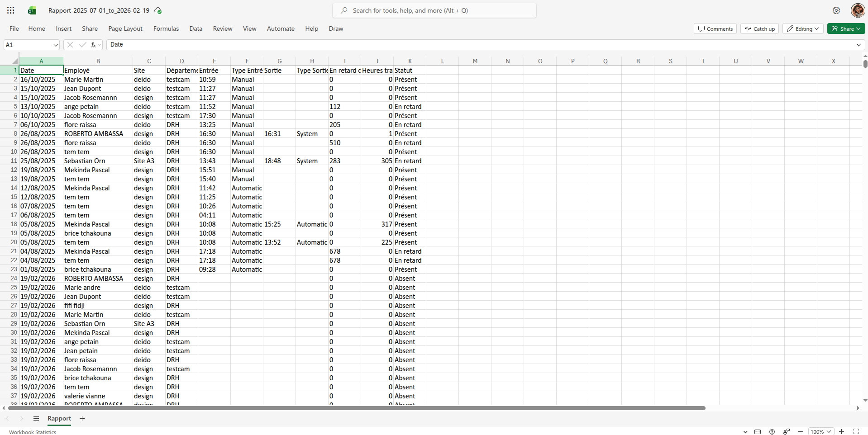The width and height of the screenshot is (868, 435).
Task: Open the feedback icon in status bar
Action: point(787,432)
